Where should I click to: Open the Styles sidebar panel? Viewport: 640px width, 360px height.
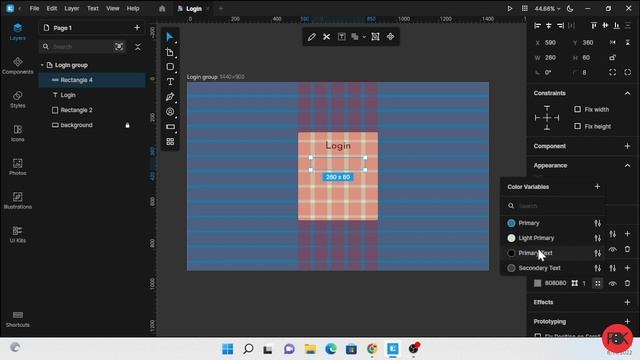18,99
